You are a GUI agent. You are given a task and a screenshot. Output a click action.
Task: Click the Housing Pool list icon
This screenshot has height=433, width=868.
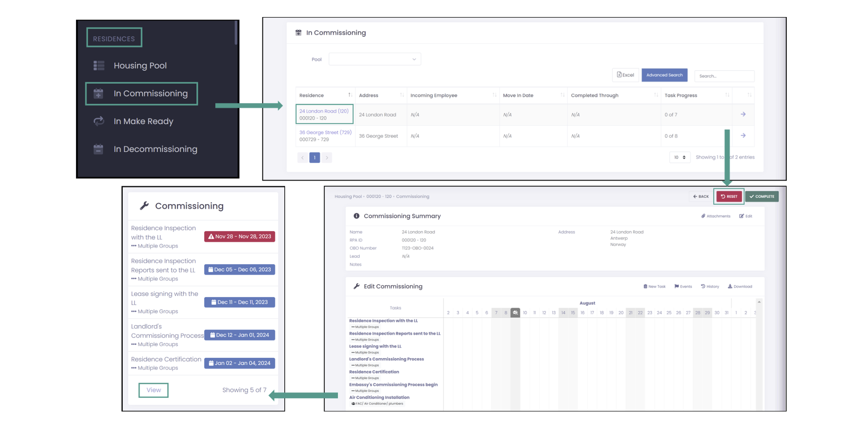click(x=99, y=65)
